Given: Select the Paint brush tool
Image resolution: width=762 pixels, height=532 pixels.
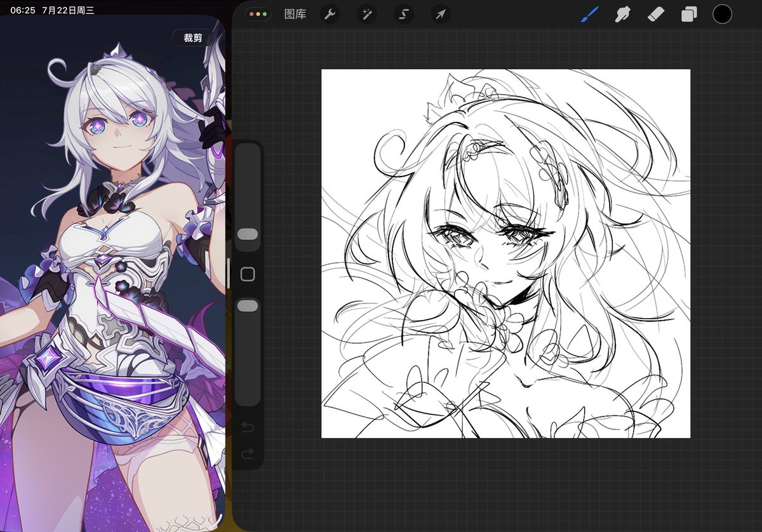Looking at the screenshot, I should [590, 14].
